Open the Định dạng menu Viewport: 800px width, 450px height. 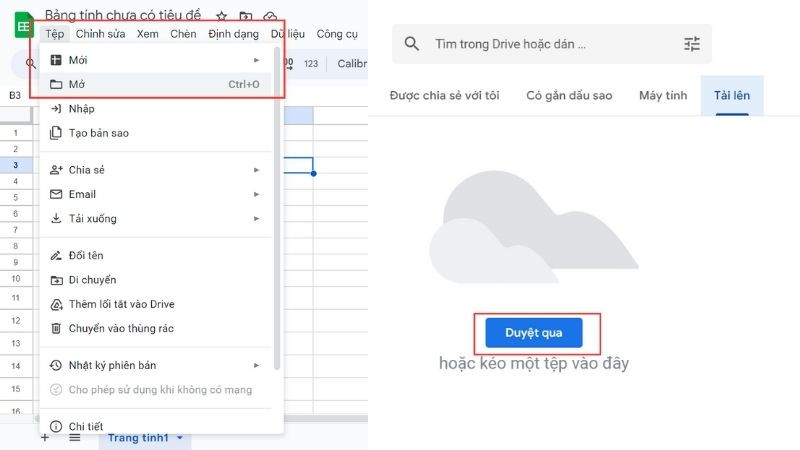coord(233,34)
